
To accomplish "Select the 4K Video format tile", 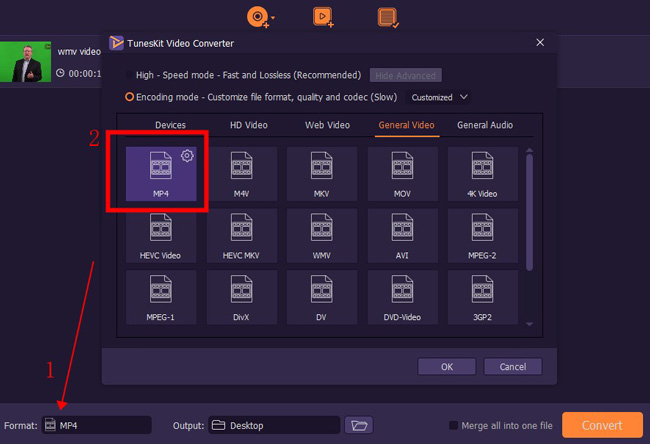I will coord(483,174).
